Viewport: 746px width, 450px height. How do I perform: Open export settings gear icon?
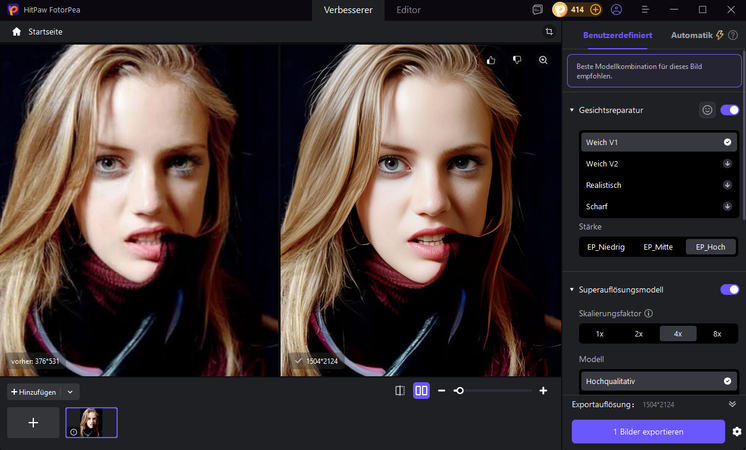pyautogui.click(x=736, y=431)
